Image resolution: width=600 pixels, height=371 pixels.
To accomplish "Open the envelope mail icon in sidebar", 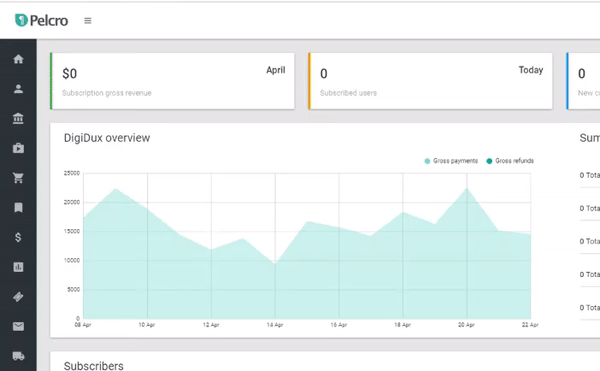I will pyautogui.click(x=18, y=326).
